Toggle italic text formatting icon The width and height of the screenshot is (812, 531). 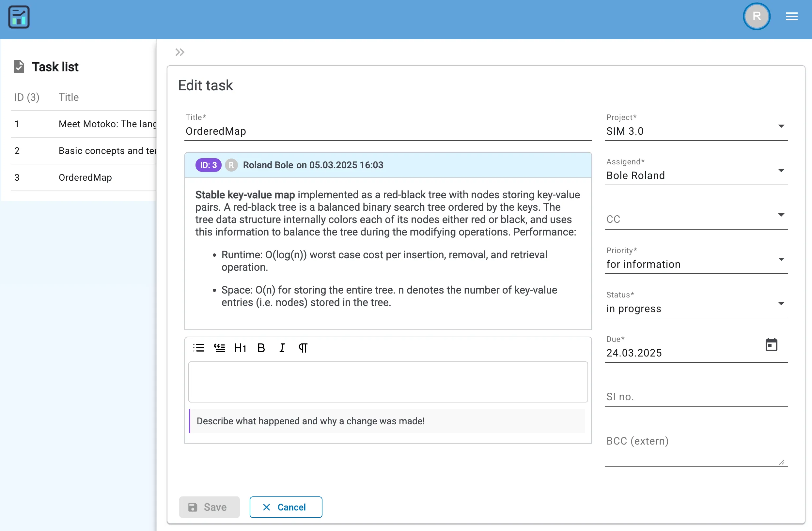click(282, 348)
